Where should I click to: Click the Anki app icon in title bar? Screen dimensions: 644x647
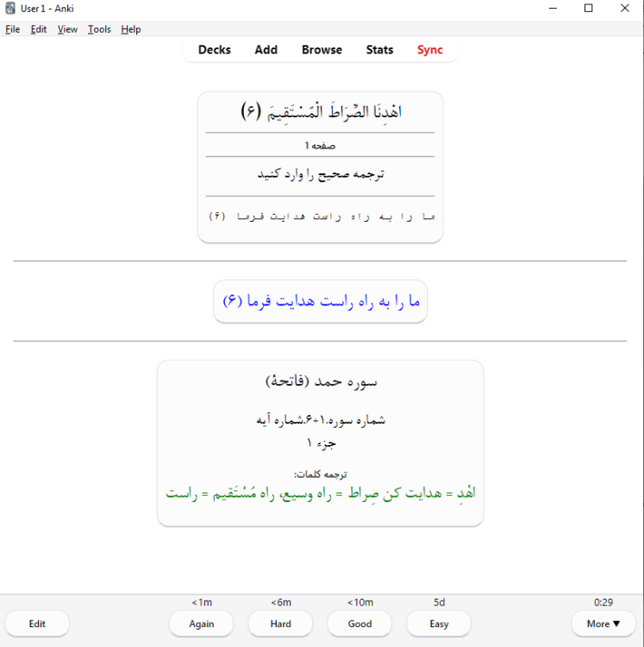(9, 9)
